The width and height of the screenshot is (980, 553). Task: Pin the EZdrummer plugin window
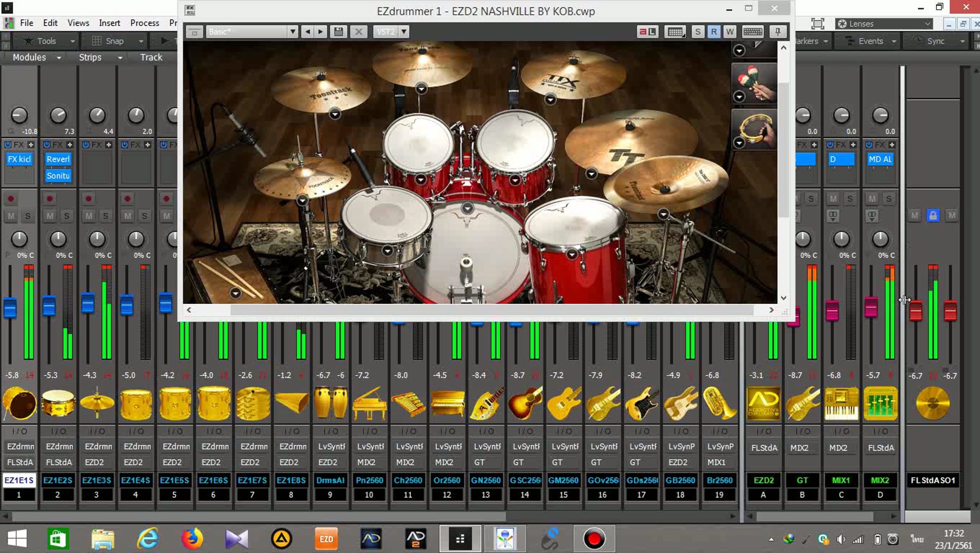click(777, 32)
